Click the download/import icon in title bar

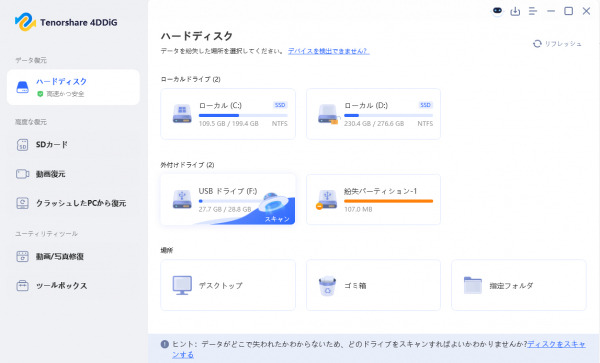[x=515, y=11]
